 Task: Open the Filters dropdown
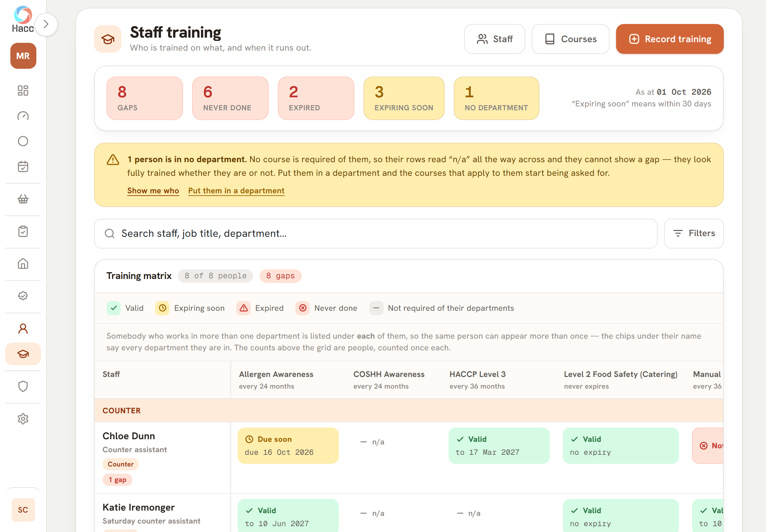point(694,234)
